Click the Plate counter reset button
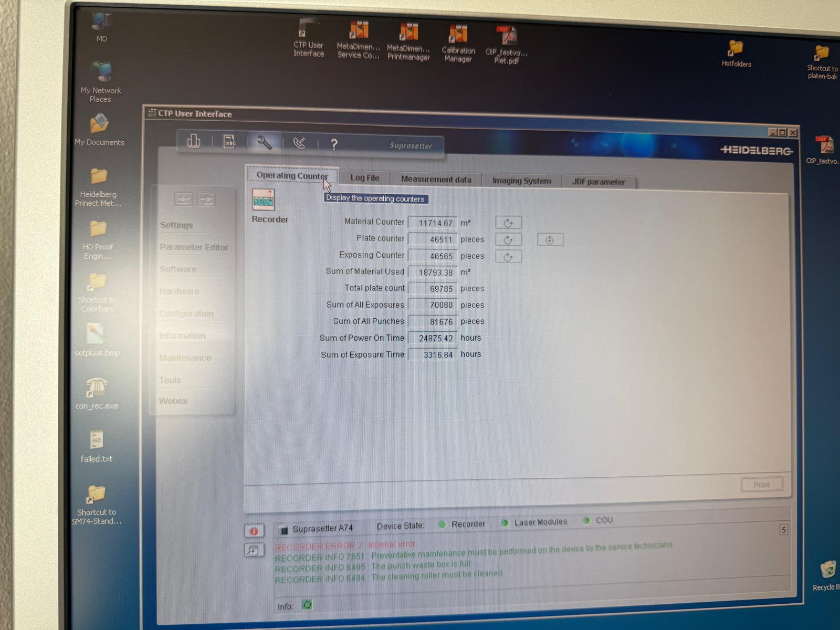 pyautogui.click(x=508, y=240)
